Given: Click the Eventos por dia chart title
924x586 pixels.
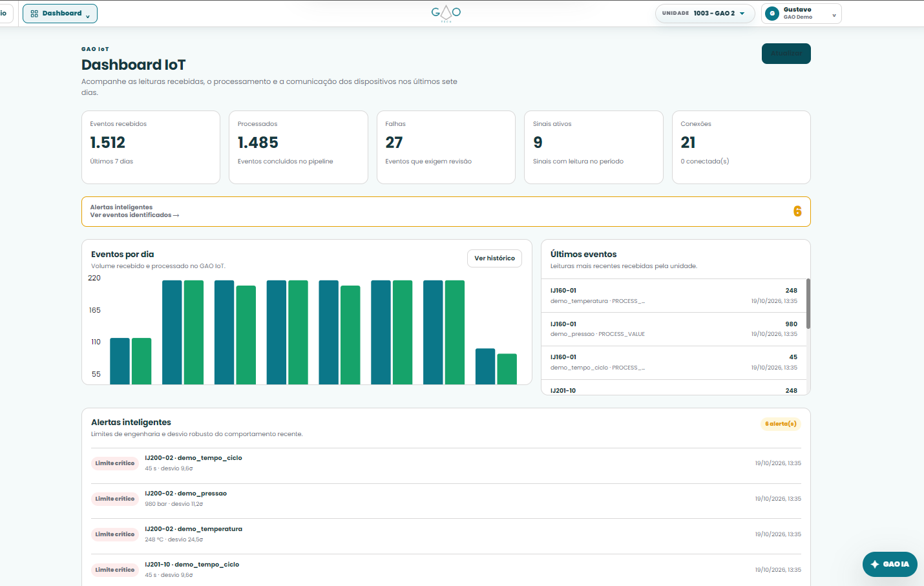Looking at the screenshot, I should [123, 255].
